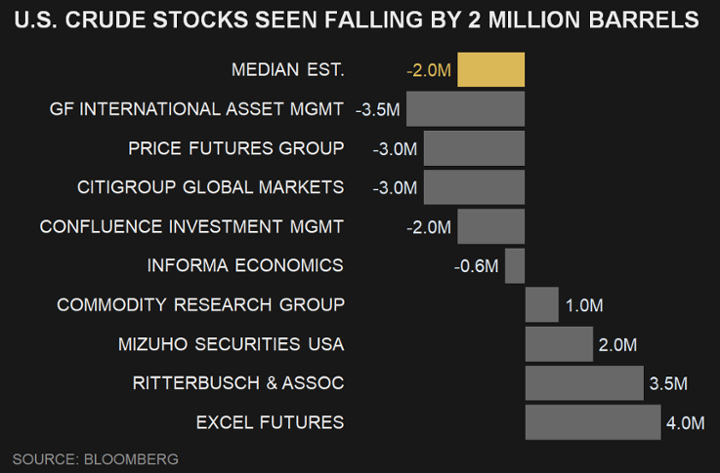720x473 pixels.
Task: Click the gold Median Est. bar
Action: [x=491, y=70]
